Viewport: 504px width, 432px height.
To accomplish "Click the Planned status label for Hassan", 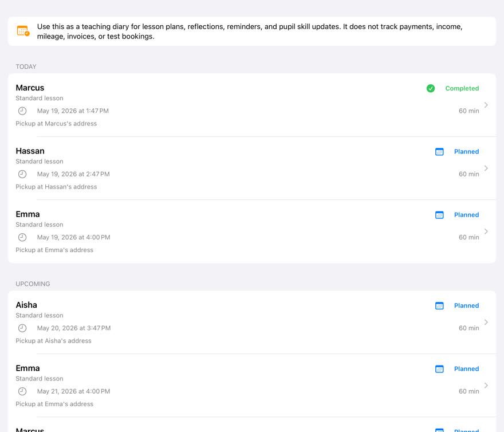I will pyautogui.click(x=466, y=151).
